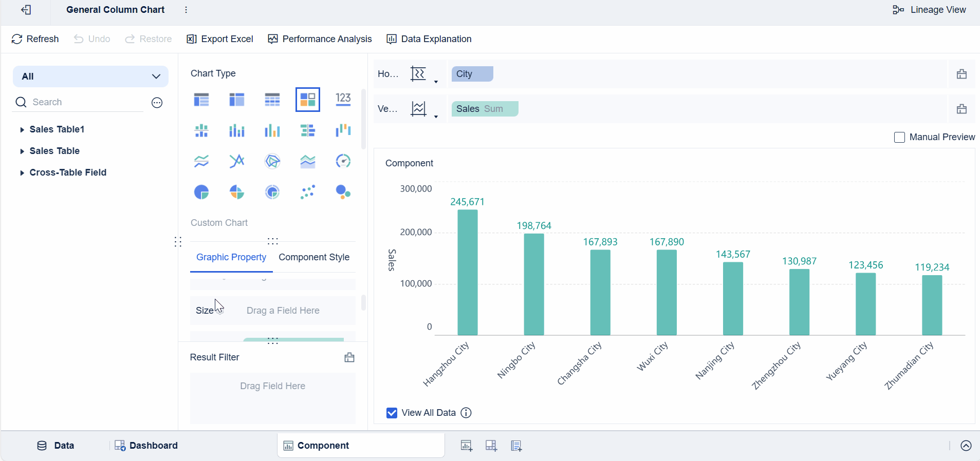980x461 pixels.
Task: Select the multi-layer pie chart type
Action: (x=272, y=192)
